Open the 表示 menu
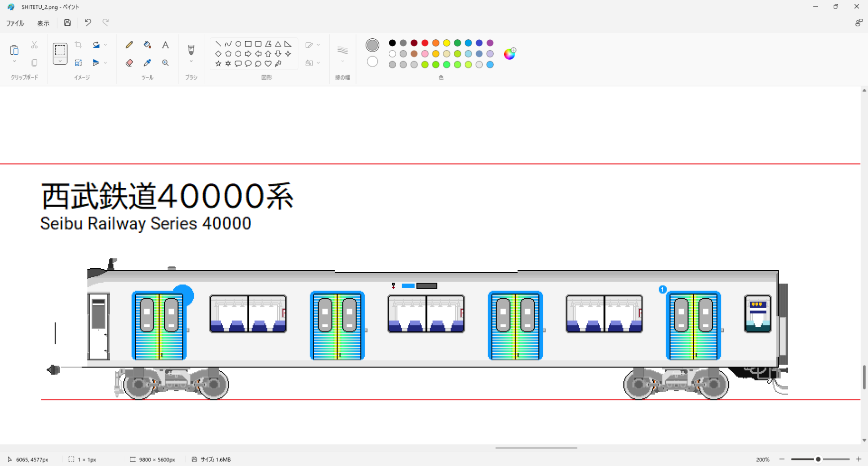Viewport: 868px width, 466px height. pyautogui.click(x=43, y=23)
